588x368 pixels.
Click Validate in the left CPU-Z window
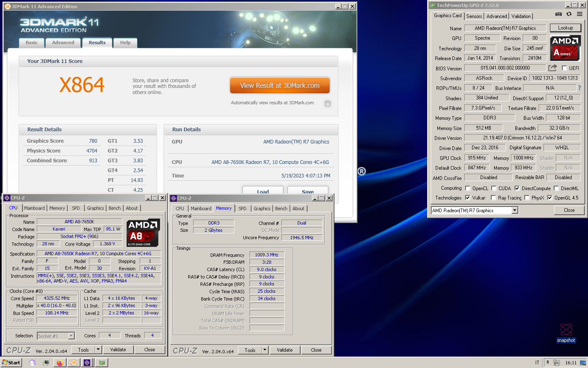coord(118,350)
